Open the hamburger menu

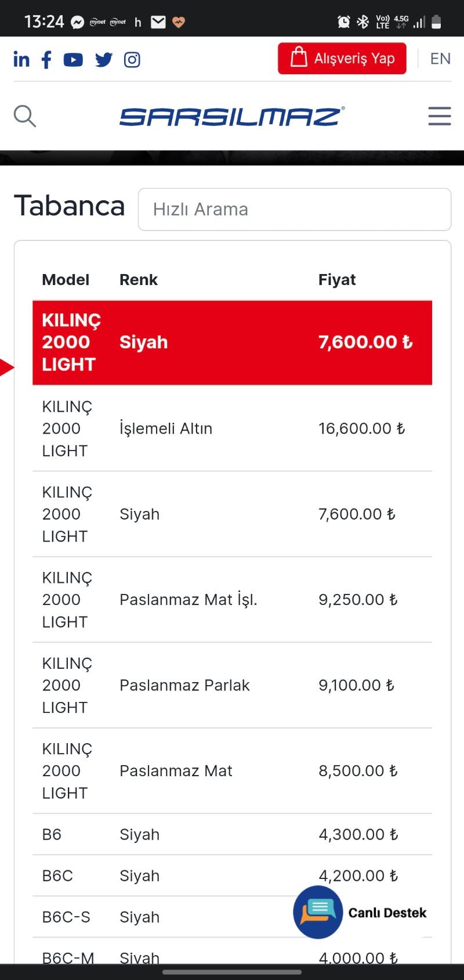(x=439, y=116)
